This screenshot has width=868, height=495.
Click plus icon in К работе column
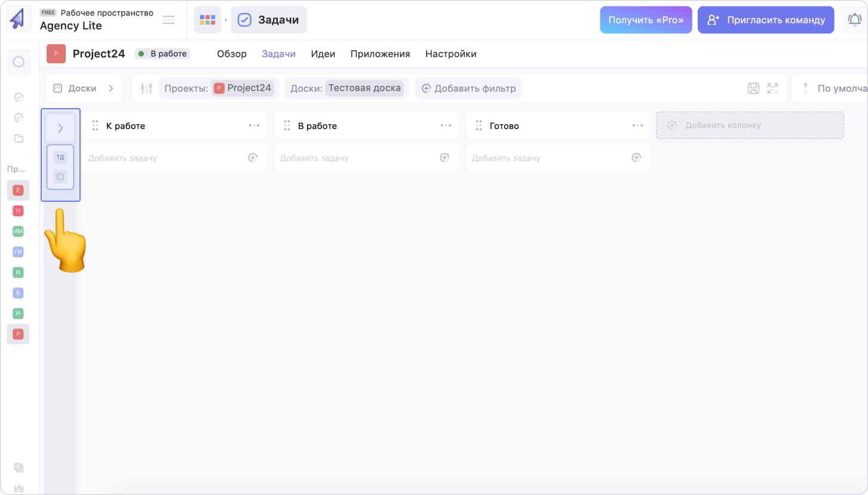point(253,158)
